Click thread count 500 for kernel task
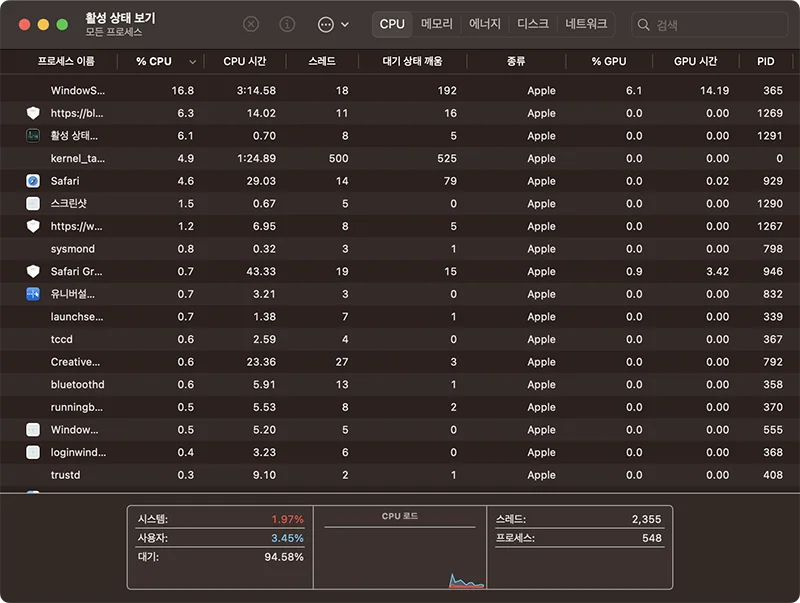The image size is (800, 603). 338,158
